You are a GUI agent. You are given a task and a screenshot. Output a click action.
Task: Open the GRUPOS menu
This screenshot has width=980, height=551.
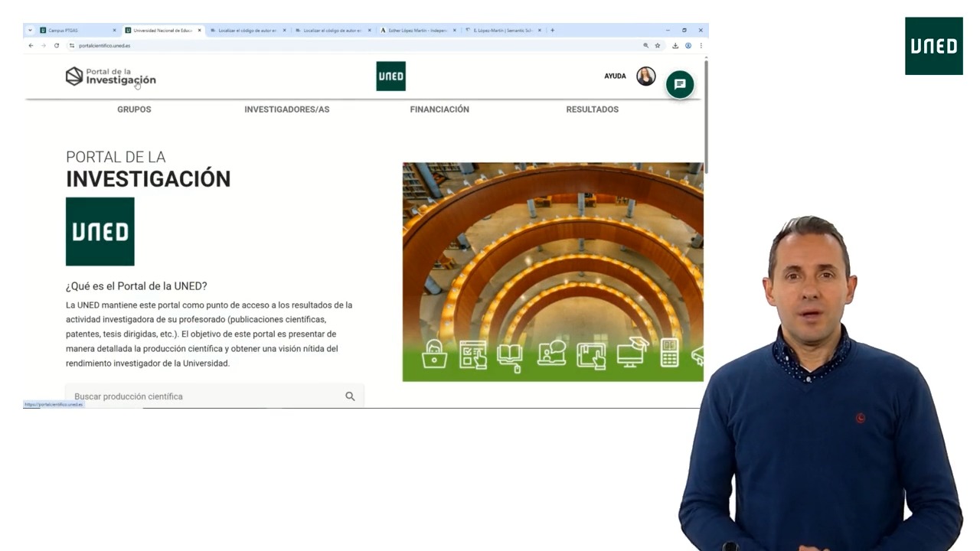click(x=134, y=109)
